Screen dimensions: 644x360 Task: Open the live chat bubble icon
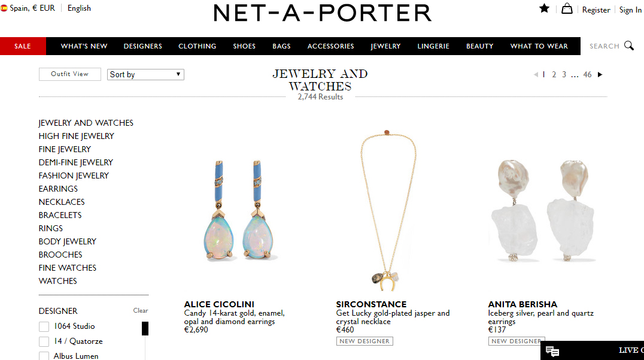coord(552,352)
